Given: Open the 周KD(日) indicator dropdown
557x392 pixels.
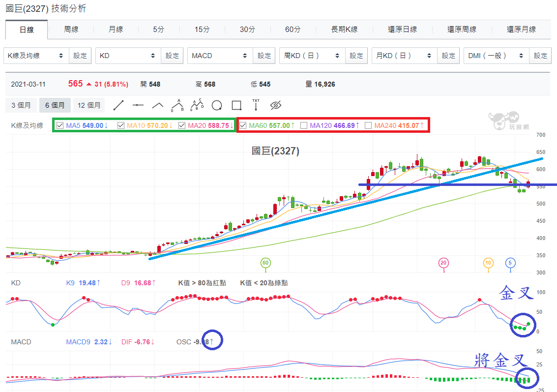Looking at the screenshot, I should pos(312,56).
